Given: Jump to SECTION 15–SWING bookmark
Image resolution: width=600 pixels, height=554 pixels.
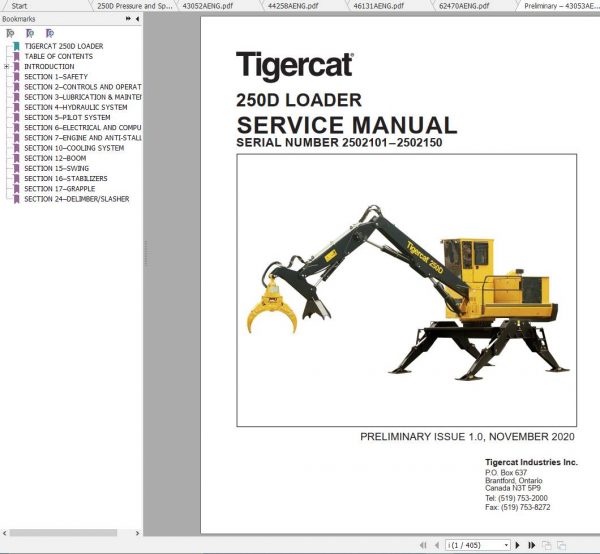Looking at the screenshot, I should (x=57, y=168).
